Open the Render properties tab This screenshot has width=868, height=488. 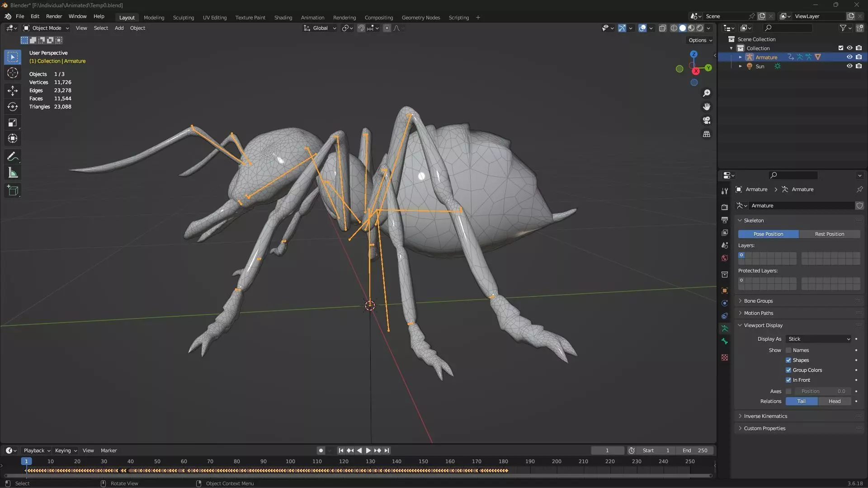pos(725,207)
